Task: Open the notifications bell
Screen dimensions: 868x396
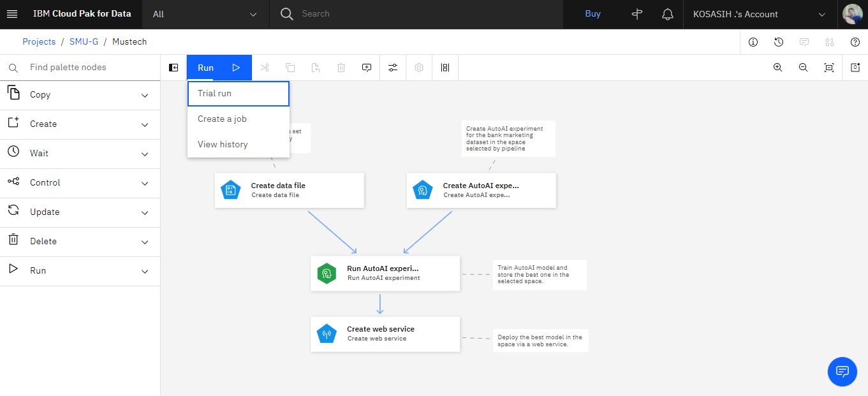Action: pyautogui.click(x=668, y=14)
